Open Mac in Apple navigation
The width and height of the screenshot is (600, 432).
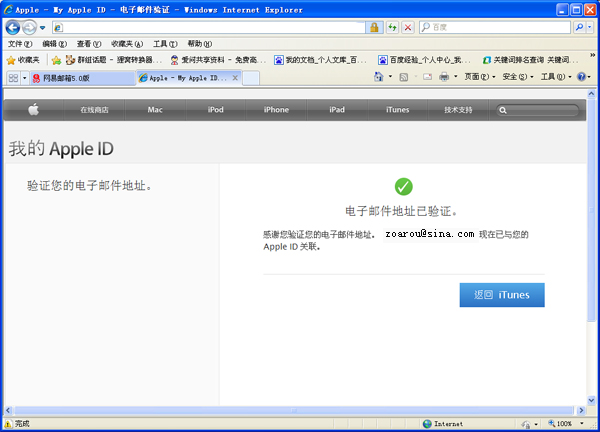(155, 110)
